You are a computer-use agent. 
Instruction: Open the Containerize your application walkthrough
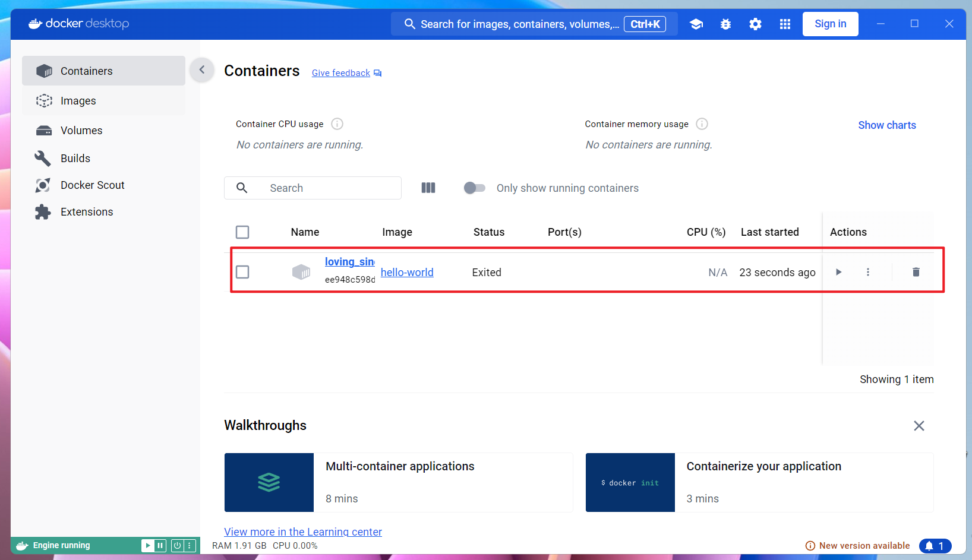[759, 482]
